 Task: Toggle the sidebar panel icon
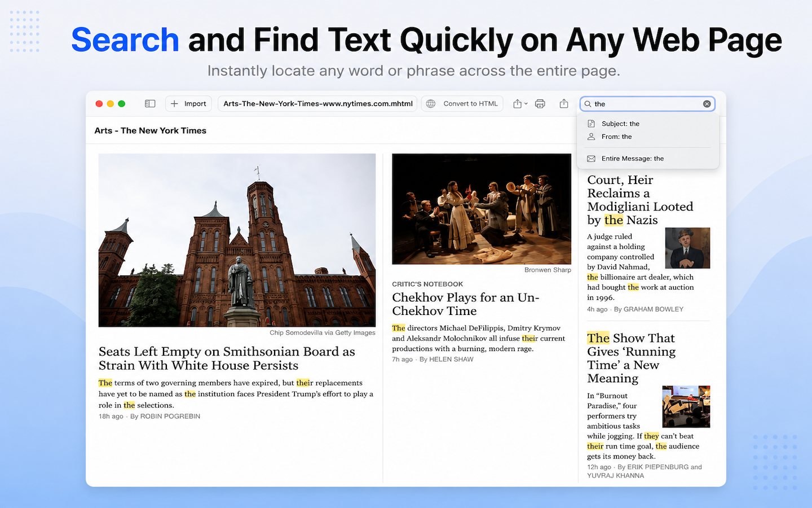pyautogui.click(x=150, y=104)
